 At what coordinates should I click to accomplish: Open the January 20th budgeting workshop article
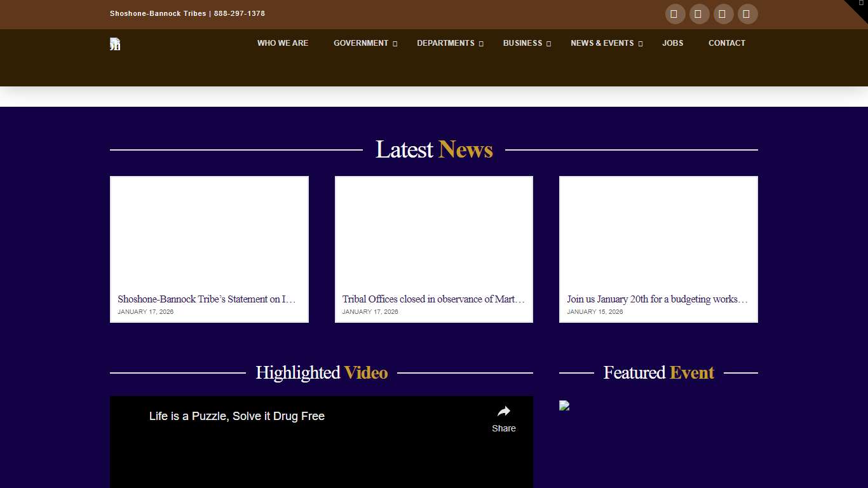coord(657,299)
